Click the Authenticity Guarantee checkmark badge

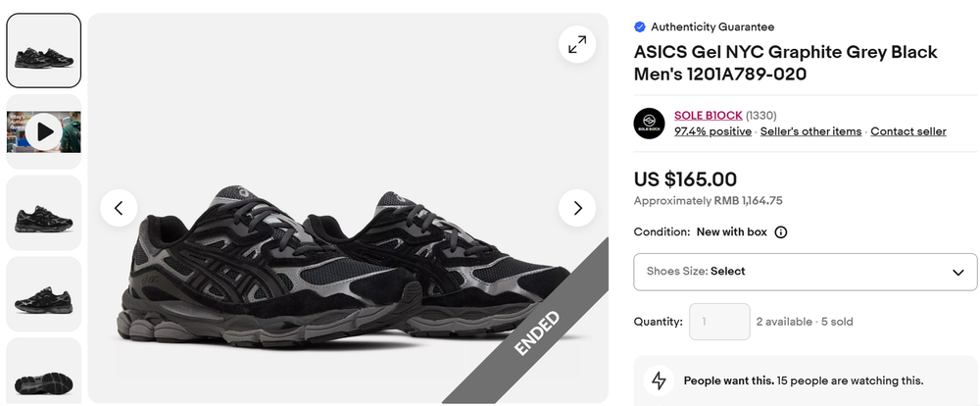640,27
